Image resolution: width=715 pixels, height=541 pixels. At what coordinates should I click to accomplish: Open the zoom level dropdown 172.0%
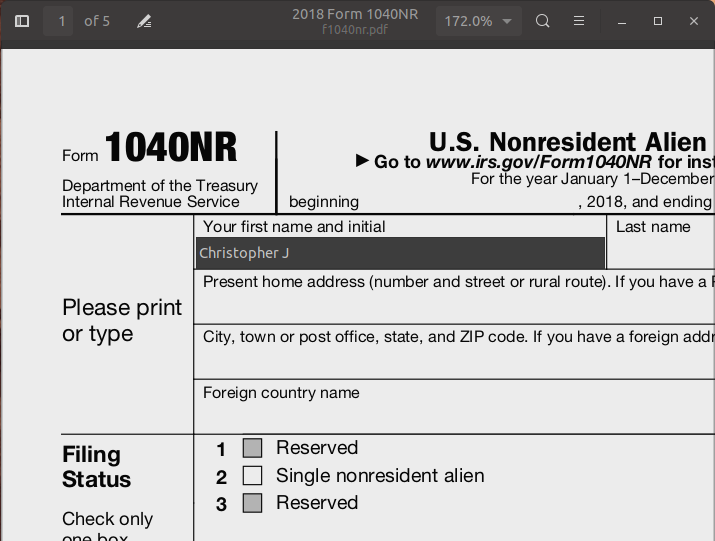[x=478, y=21]
